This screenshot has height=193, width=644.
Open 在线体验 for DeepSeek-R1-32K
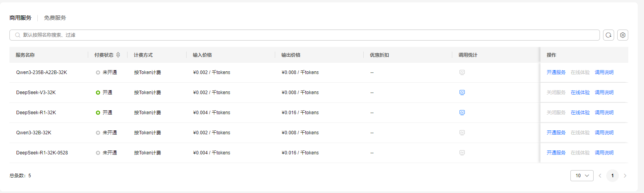tap(580, 113)
